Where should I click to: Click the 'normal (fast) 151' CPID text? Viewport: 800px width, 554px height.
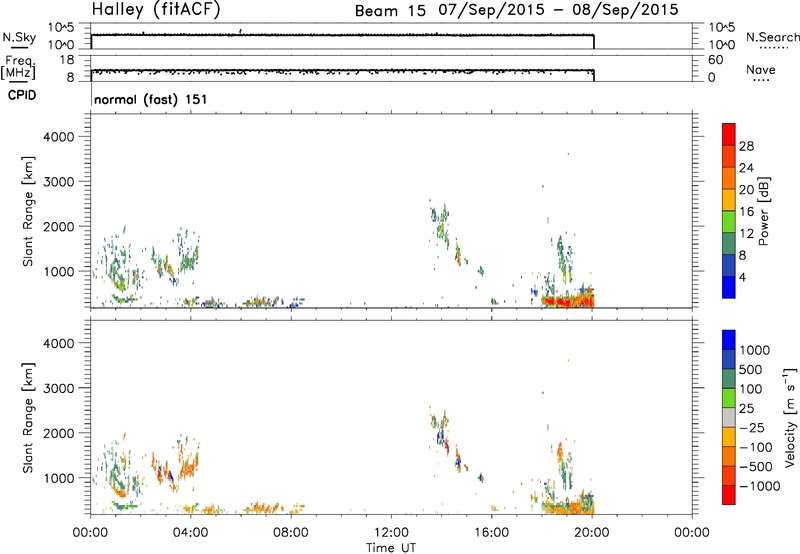pyautogui.click(x=151, y=99)
